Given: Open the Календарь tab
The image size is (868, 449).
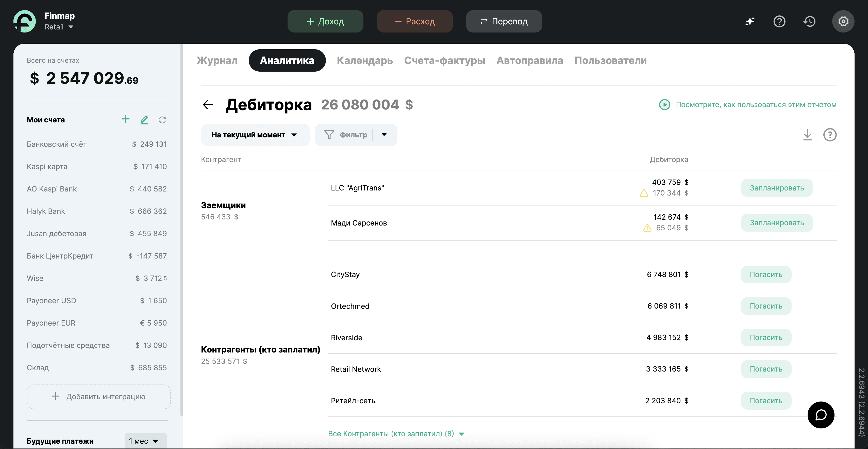Looking at the screenshot, I should pos(365,61).
